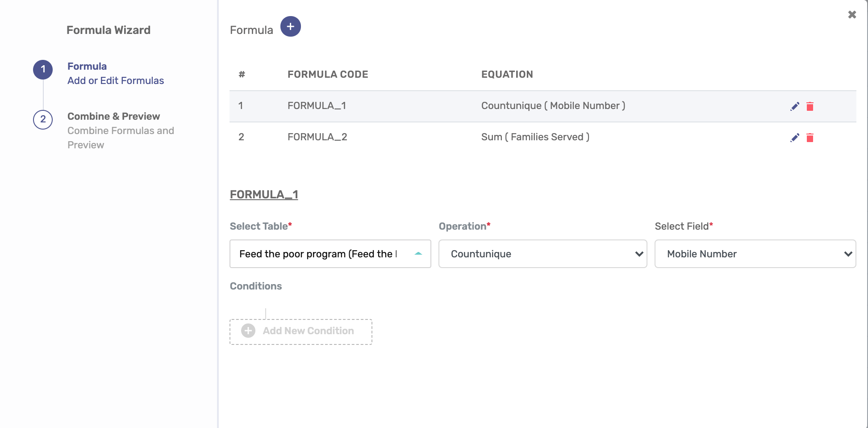Open the Select Field dropdown showing Mobile Number
This screenshot has height=428, width=868.
tap(755, 254)
